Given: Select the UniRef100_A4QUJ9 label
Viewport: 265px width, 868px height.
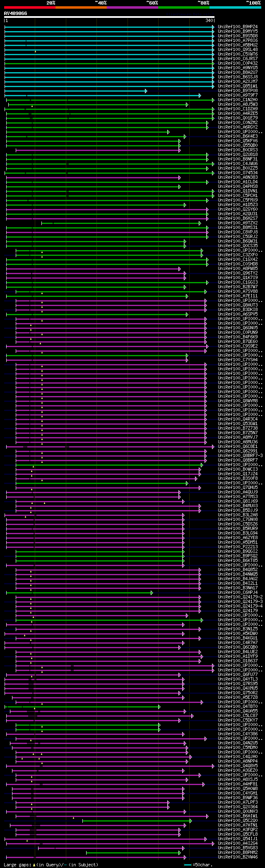Looking at the screenshot, I should pos(238,492).
